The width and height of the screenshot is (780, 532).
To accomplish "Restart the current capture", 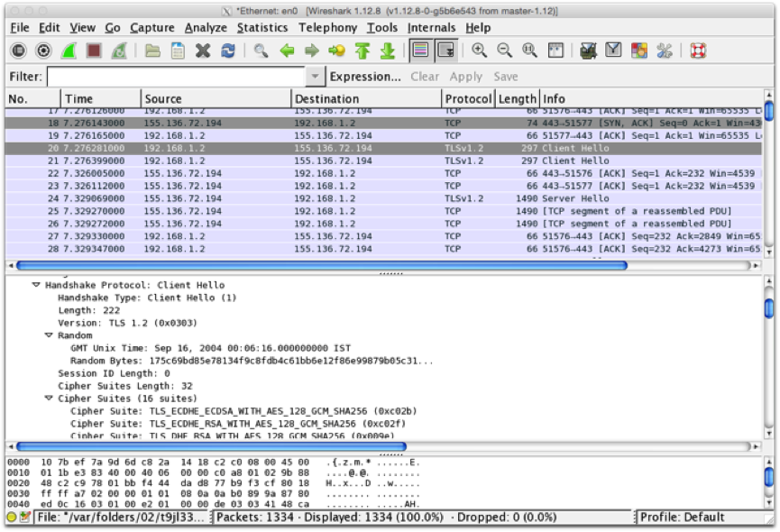I will (119, 50).
